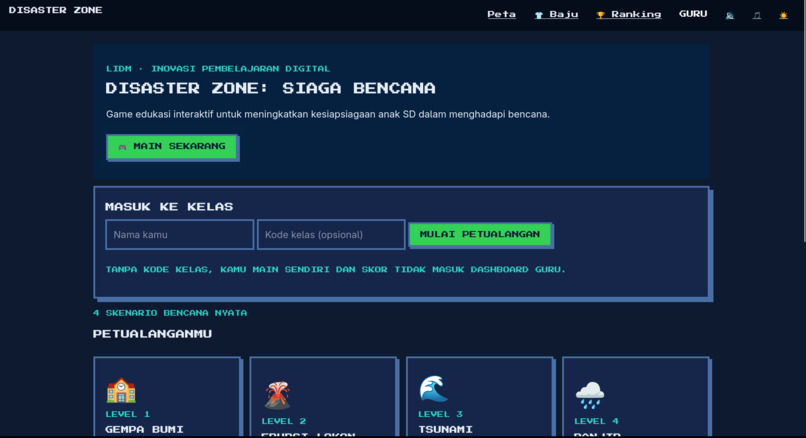Click the page vertical scrollbar

(803, 121)
